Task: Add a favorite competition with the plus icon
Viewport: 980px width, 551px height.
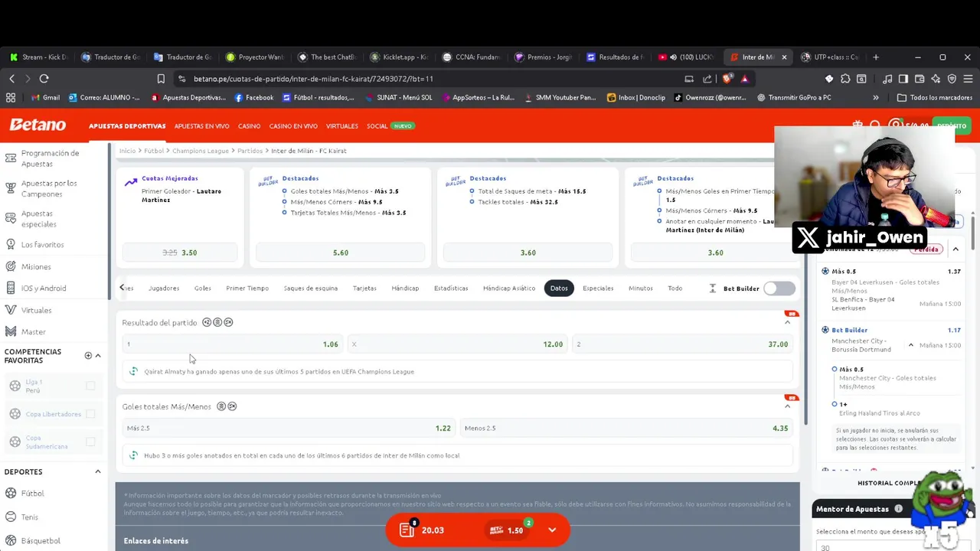Action: 88,356
